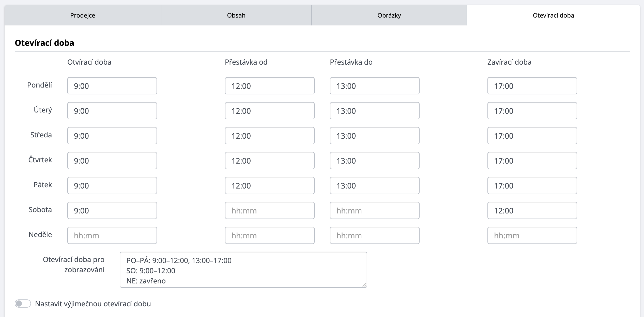
Task: Click the empty Neděle Přestávka od field
Action: pyautogui.click(x=270, y=235)
